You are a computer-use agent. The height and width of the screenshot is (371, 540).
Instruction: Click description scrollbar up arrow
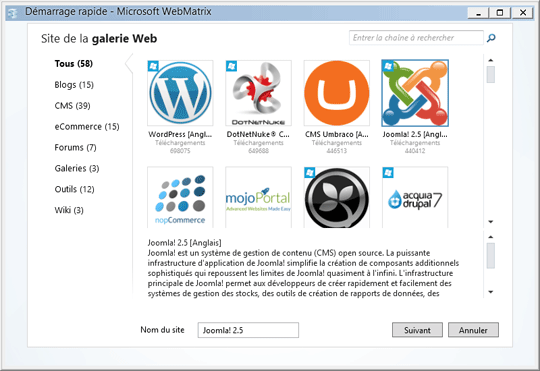pyautogui.click(x=491, y=237)
